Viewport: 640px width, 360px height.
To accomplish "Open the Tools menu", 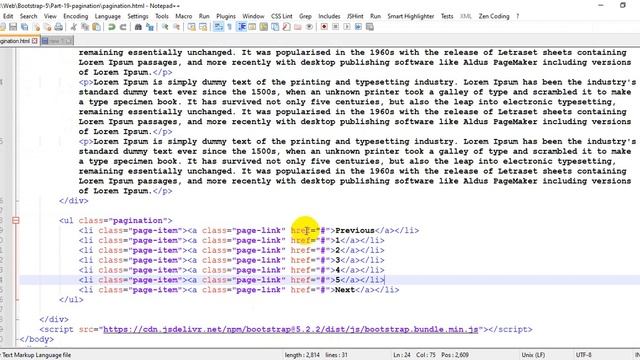I will [162, 16].
